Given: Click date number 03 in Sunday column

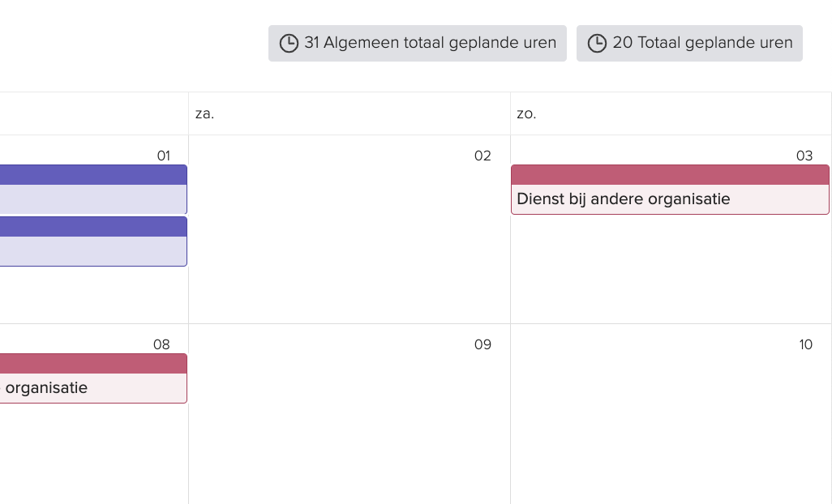Looking at the screenshot, I should [804, 156].
